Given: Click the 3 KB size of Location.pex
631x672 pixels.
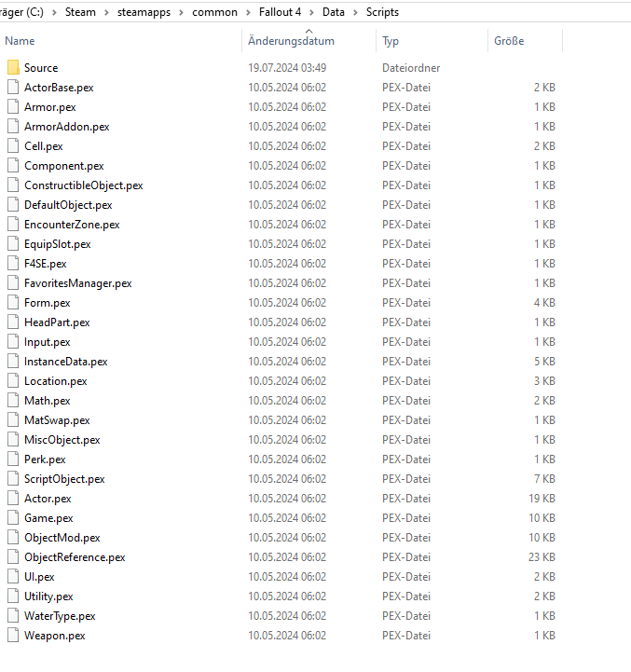Looking at the screenshot, I should tap(544, 381).
